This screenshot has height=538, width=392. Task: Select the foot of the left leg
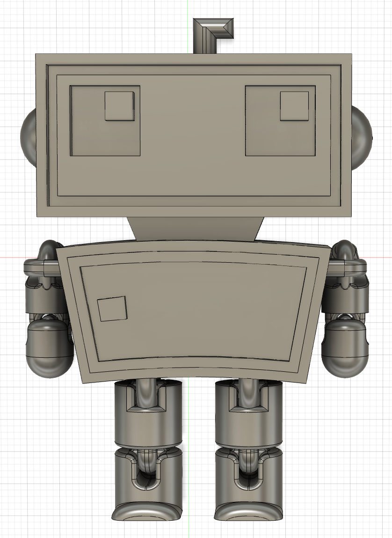click(147, 511)
